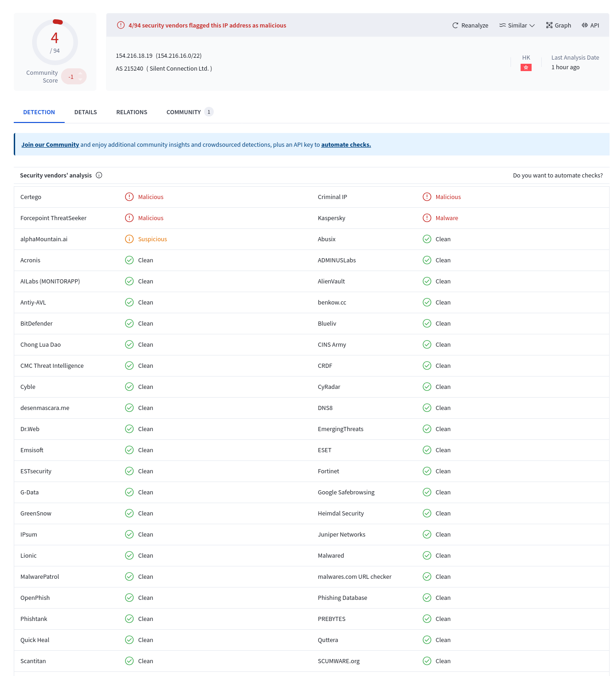This screenshot has width=616, height=676.
Task: Click the CMC Threat Intelligence vendor name
Action: click(x=52, y=366)
